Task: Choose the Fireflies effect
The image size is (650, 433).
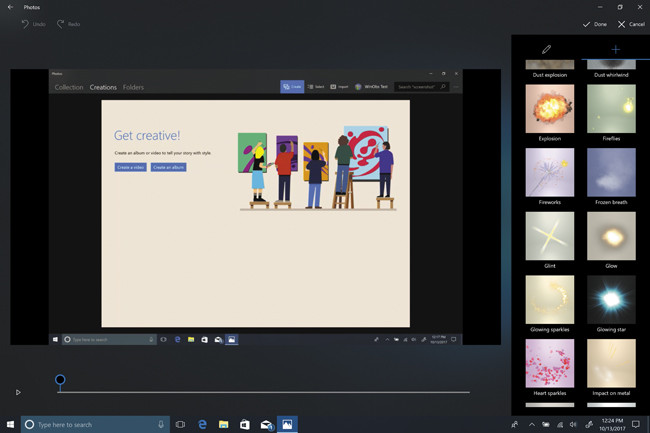Action: coord(611,108)
